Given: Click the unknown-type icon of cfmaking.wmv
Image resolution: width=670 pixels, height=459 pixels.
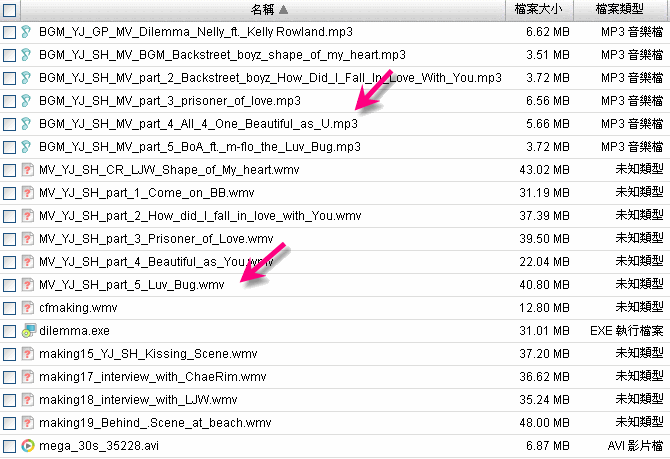Looking at the screenshot, I should [27, 308].
